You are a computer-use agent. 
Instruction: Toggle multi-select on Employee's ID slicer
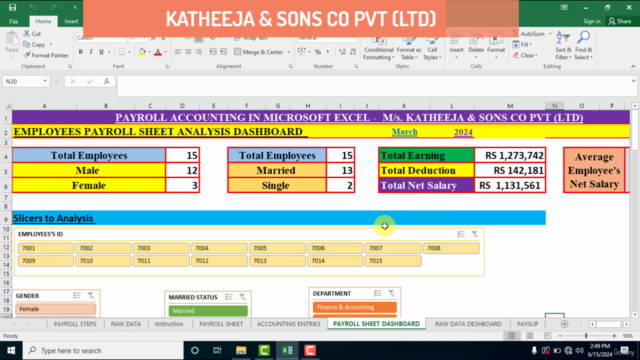pyautogui.click(x=461, y=234)
